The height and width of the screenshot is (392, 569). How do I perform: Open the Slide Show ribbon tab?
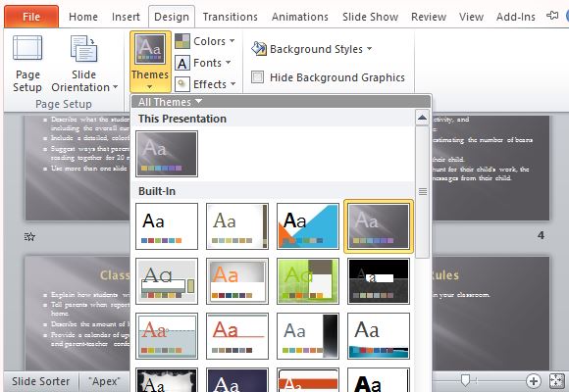pos(370,17)
